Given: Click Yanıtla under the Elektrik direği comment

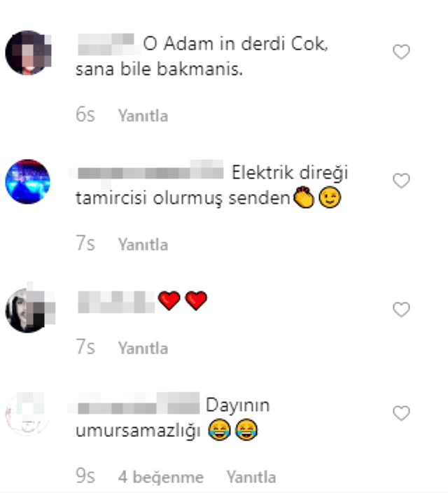Looking at the screenshot, I should pos(143,244).
